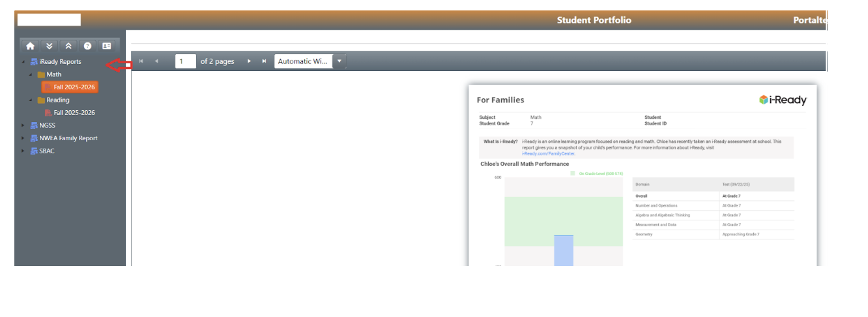The height and width of the screenshot is (317, 868).
Task: Jump to last page of the report
Action: (x=264, y=61)
